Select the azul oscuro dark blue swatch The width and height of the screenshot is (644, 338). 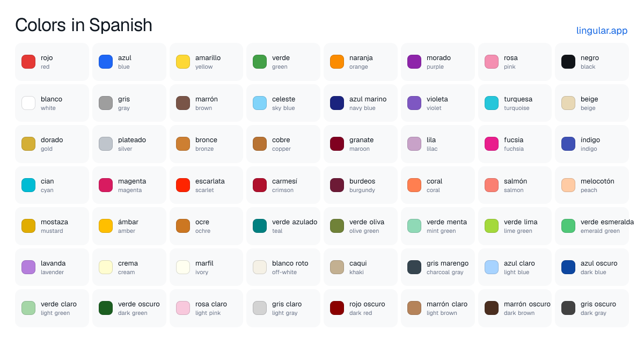[x=568, y=267]
